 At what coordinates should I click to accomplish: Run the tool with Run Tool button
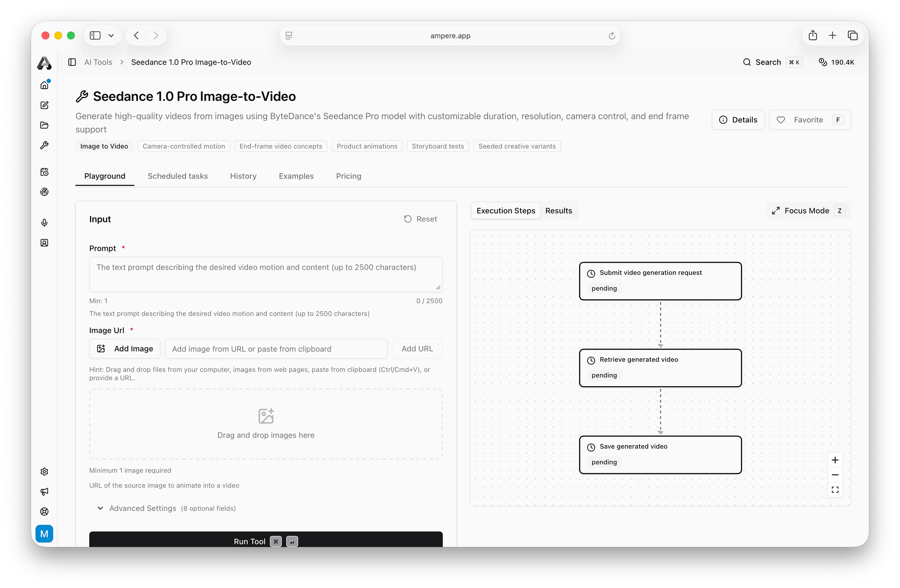[x=266, y=540]
